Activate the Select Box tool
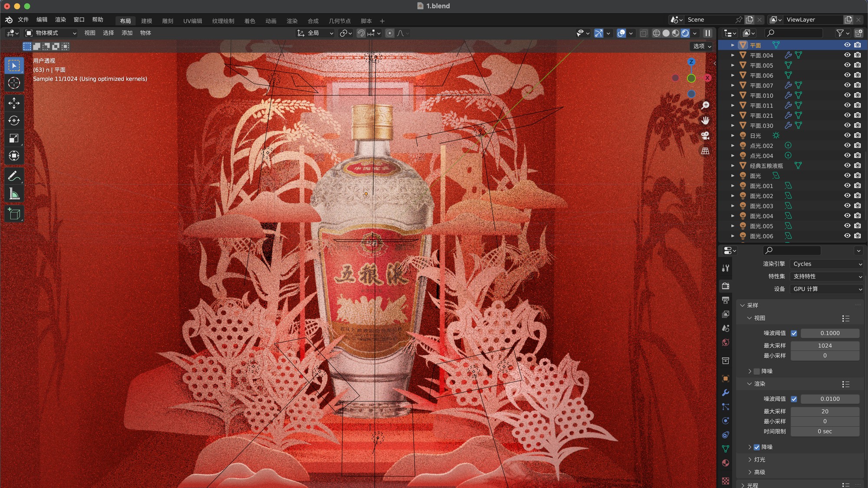Screen dimensions: 868x488 [14, 66]
